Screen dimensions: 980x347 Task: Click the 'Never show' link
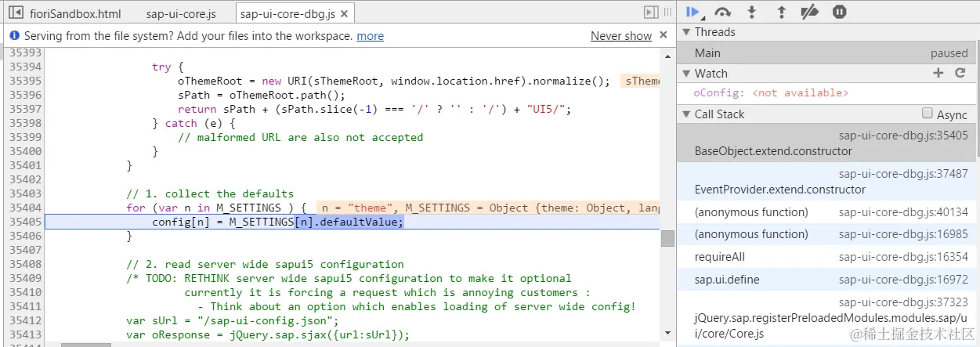pyautogui.click(x=620, y=35)
